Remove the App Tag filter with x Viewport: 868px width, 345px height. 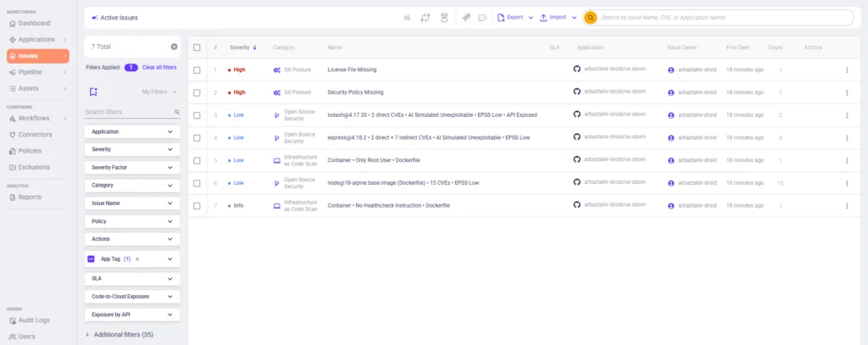click(137, 259)
